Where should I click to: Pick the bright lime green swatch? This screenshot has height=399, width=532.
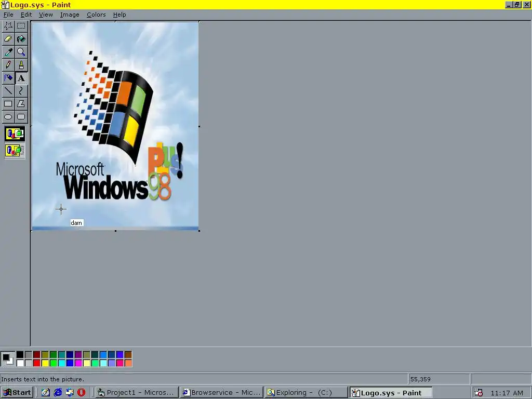[x=54, y=363]
